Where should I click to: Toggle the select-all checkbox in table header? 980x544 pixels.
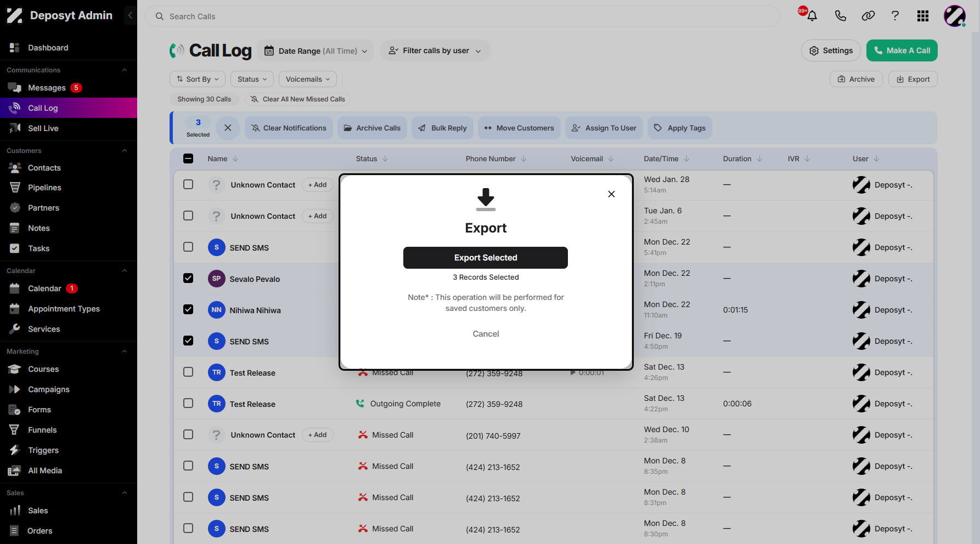click(x=188, y=158)
